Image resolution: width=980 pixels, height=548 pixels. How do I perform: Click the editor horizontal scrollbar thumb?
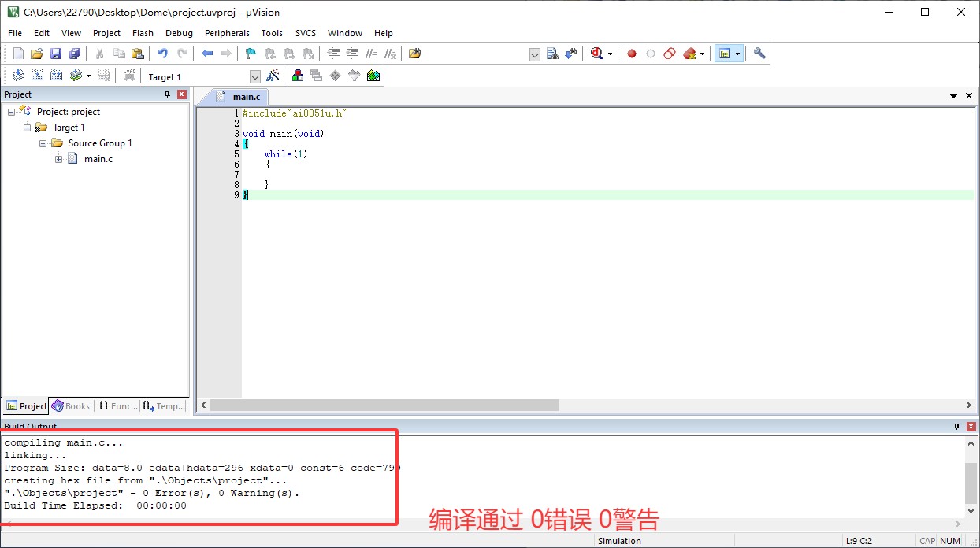tap(384, 405)
